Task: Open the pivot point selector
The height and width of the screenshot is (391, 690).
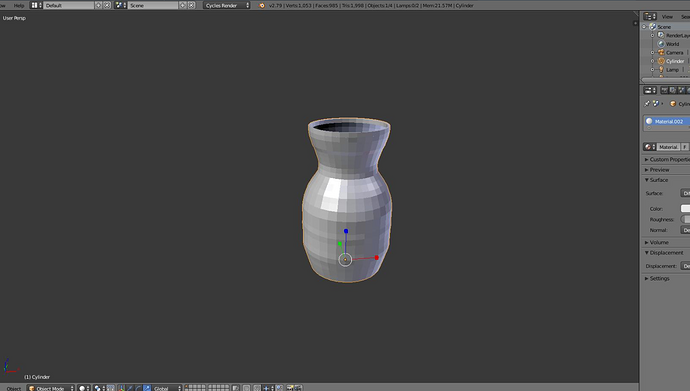Action: pos(99,388)
